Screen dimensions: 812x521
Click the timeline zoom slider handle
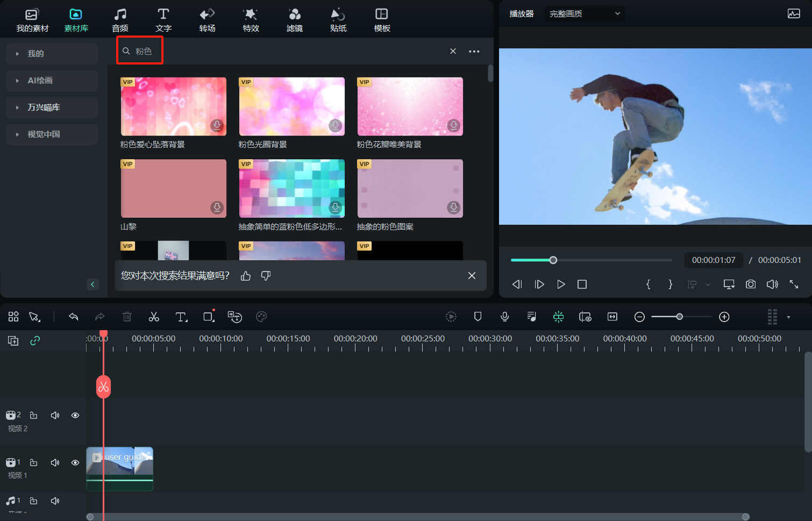coord(680,317)
